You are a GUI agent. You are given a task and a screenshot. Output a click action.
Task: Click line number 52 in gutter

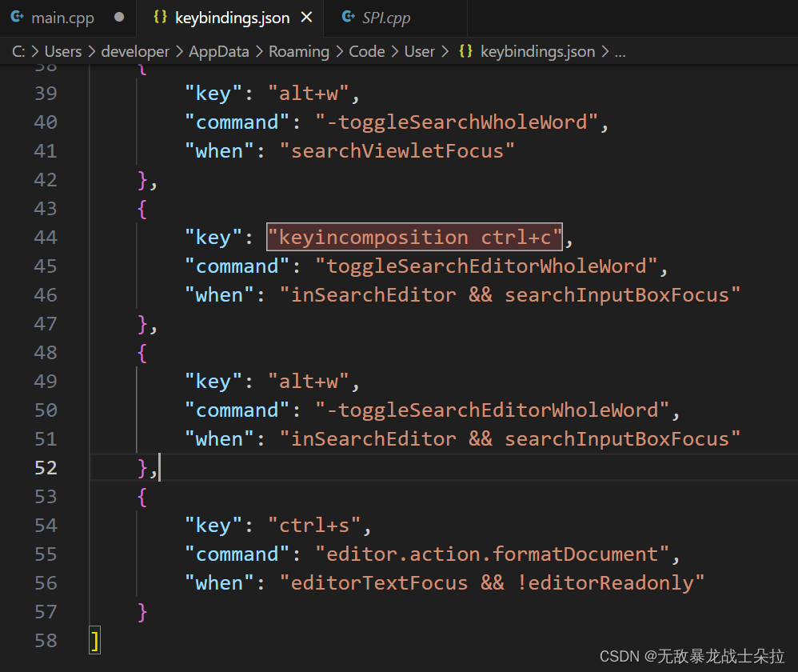point(46,468)
